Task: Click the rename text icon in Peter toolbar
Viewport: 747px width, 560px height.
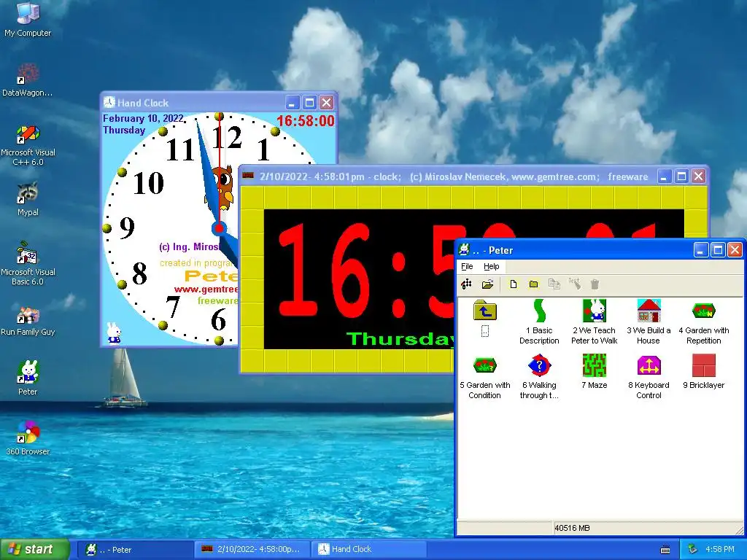Action: [x=575, y=284]
